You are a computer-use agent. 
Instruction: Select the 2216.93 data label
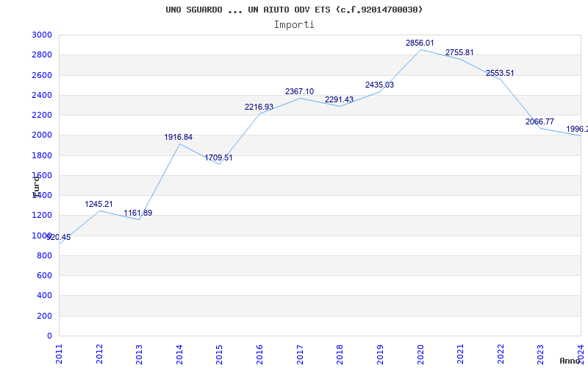click(x=259, y=107)
